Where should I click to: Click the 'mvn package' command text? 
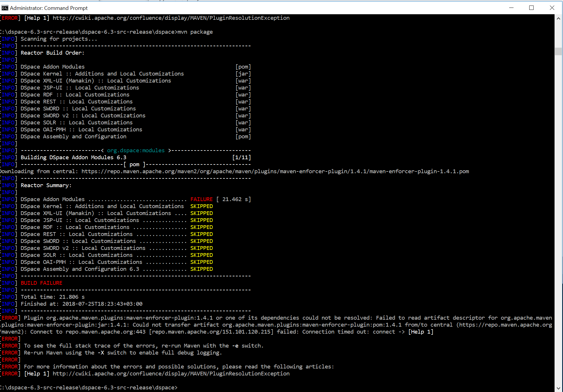pos(195,32)
